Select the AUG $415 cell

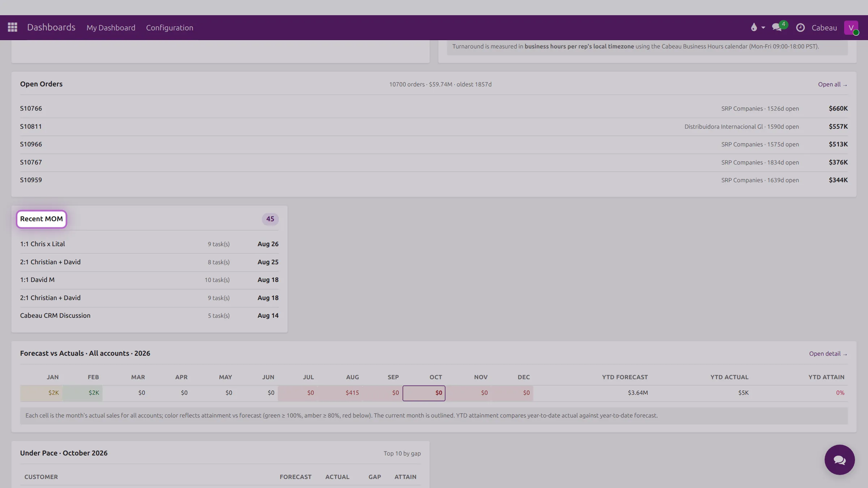tap(340, 393)
